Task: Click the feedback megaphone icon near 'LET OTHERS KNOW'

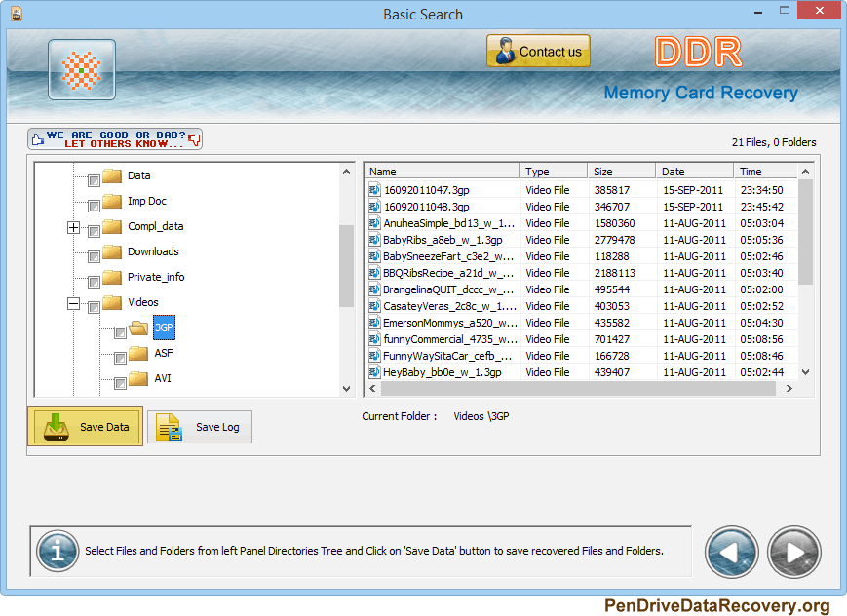Action: pyautogui.click(x=194, y=138)
